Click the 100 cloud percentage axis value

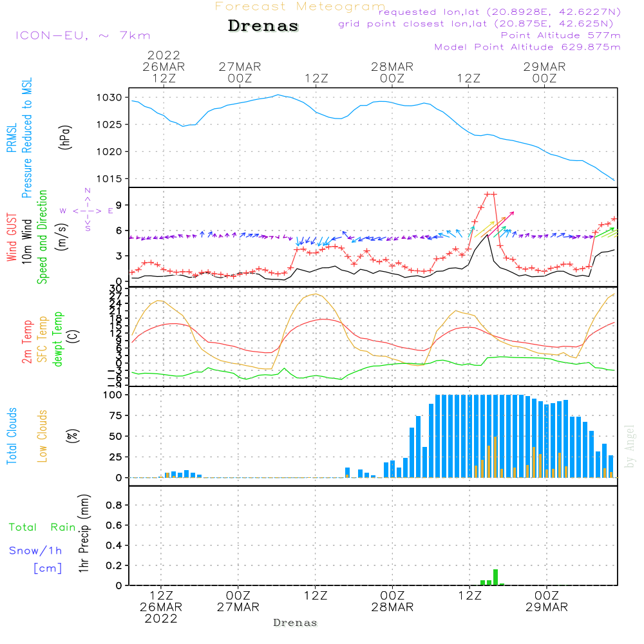(113, 395)
